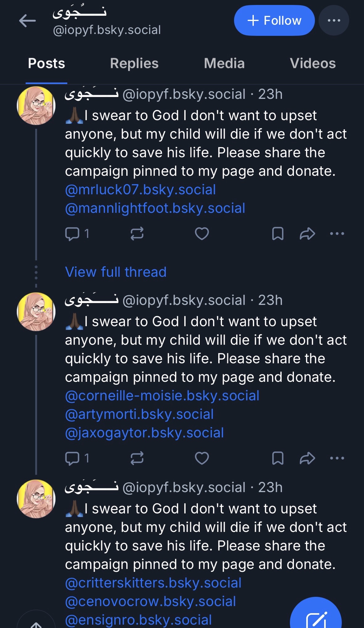Reply to the first post
Viewport: 364px width, 628px height.
click(x=72, y=234)
